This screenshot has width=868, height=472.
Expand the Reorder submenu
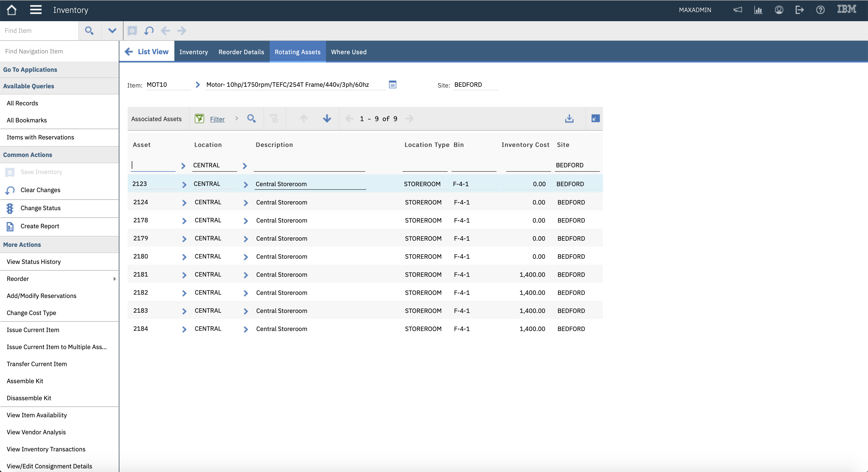(114, 279)
